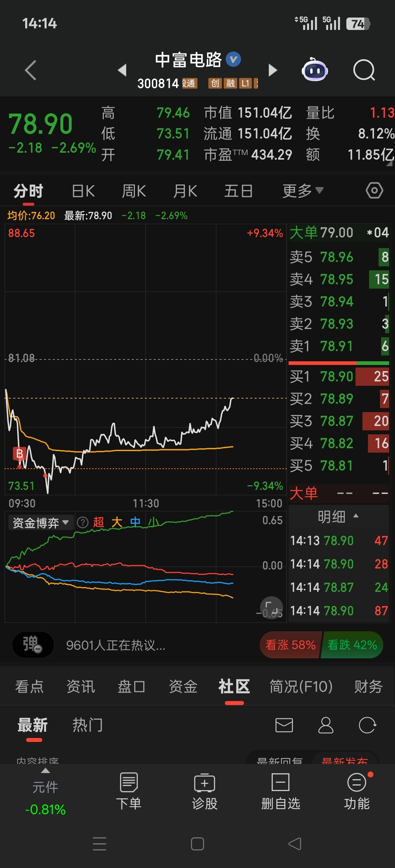Screen dimensions: 395x868
Task: Tap 14:13 78.90 trade row
Action: point(339,541)
